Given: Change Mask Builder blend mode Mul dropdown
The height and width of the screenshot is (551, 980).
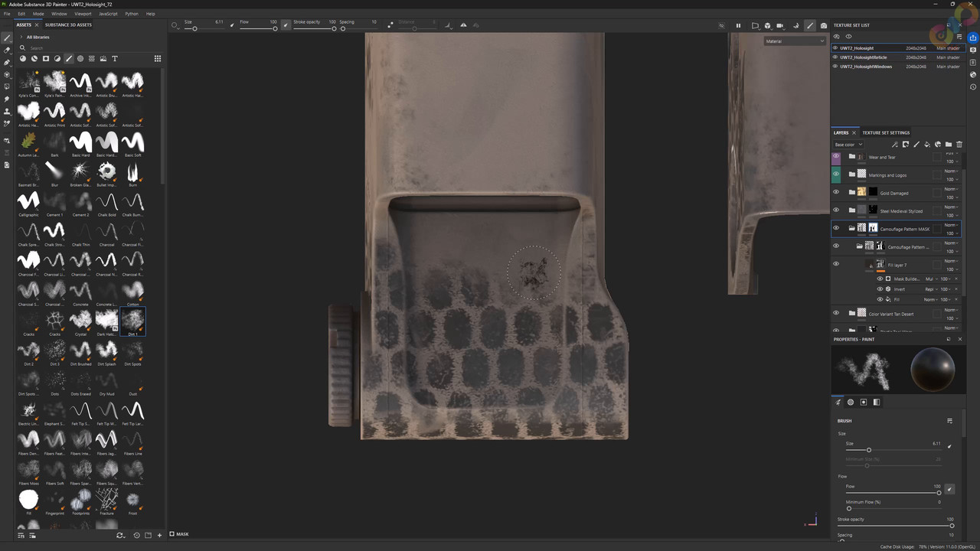Looking at the screenshot, I should pyautogui.click(x=931, y=279).
